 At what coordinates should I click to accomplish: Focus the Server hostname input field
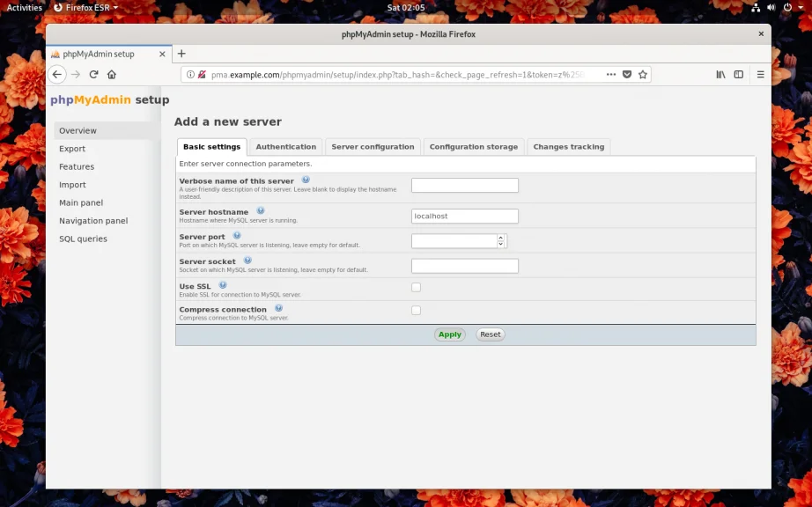(464, 216)
